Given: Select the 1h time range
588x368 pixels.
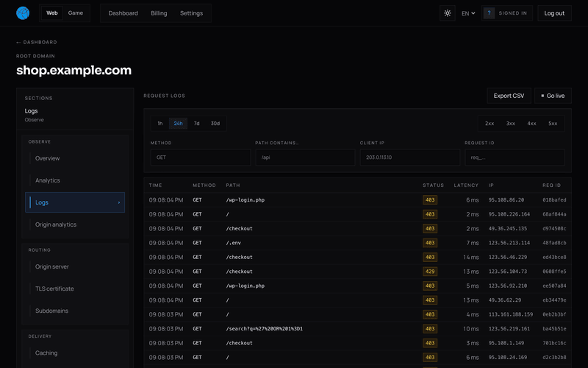Looking at the screenshot, I should [x=160, y=123].
